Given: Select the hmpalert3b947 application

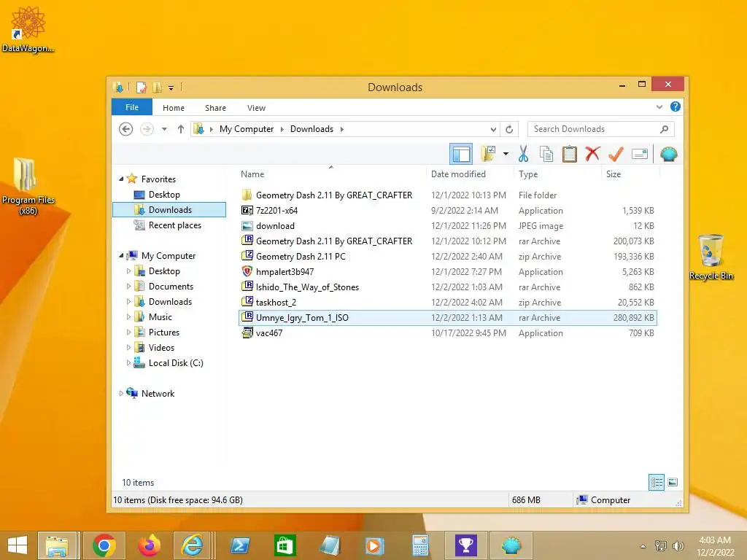Looking at the screenshot, I should (448, 272).
